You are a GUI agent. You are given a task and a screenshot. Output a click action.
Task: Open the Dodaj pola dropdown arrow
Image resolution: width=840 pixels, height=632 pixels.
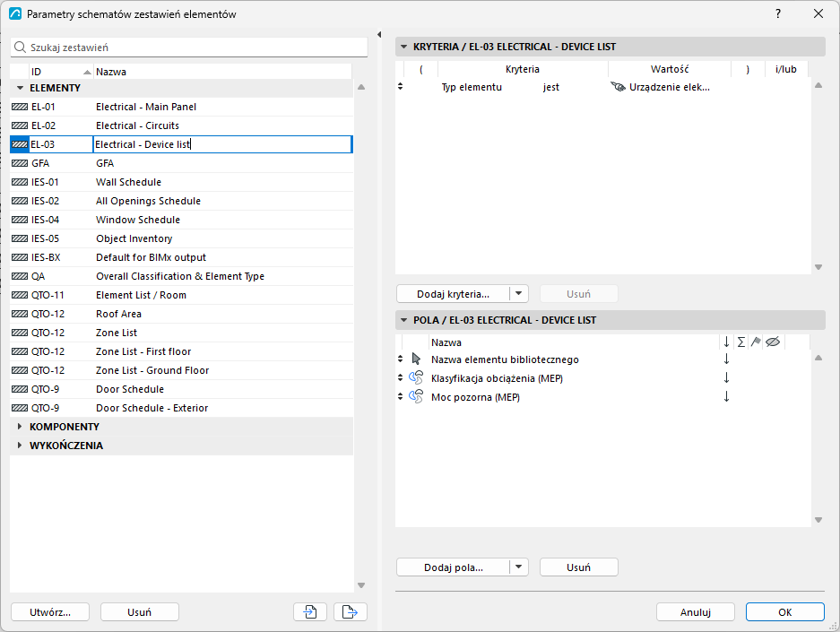pyautogui.click(x=518, y=567)
